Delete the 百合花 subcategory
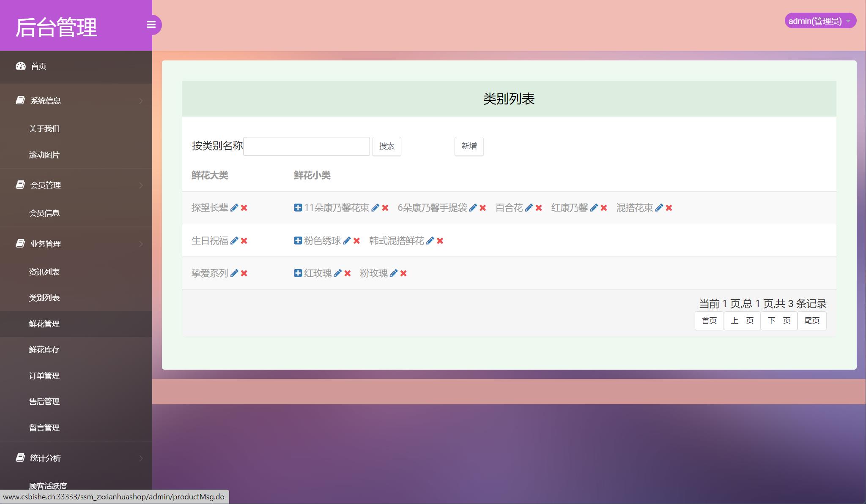 click(538, 208)
